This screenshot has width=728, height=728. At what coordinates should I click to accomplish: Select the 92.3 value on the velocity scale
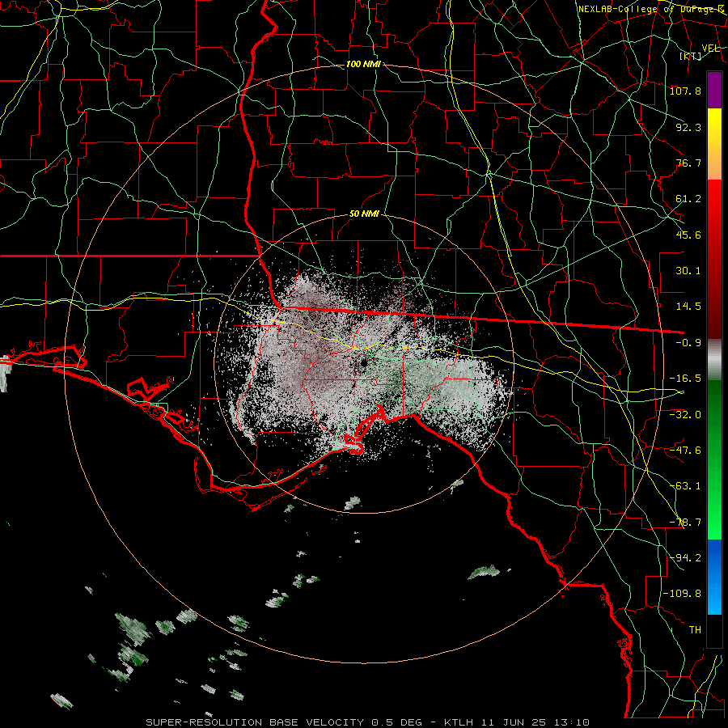pyautogui.click(x=688, y=127)
